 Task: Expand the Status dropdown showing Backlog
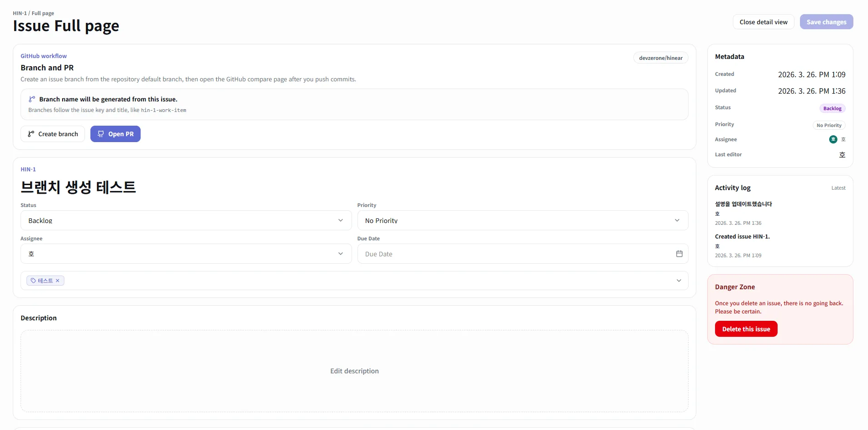coord(186,220)
